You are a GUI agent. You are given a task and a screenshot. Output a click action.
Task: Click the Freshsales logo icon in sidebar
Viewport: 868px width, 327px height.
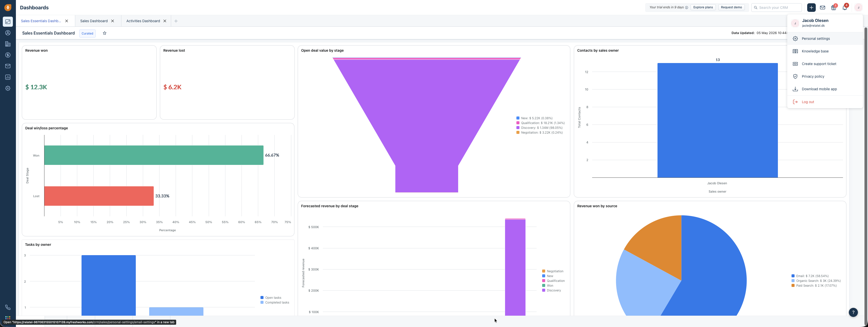click(x=8, y=7)
